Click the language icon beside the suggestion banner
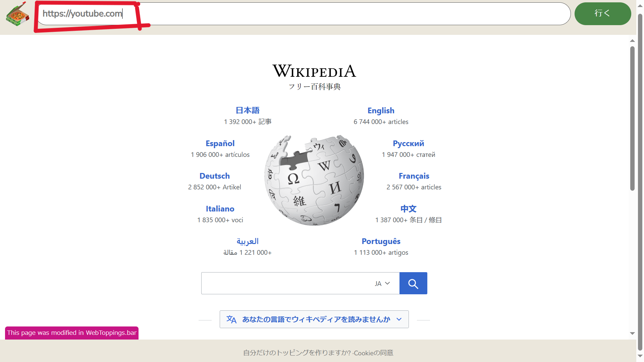This screenshot has height=362, width=644. 231,319
